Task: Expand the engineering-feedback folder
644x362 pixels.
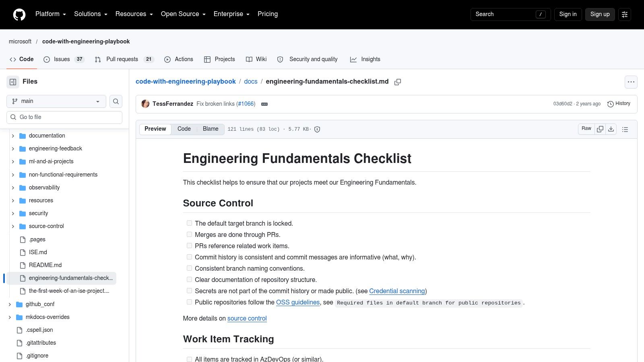Action: 13,149
